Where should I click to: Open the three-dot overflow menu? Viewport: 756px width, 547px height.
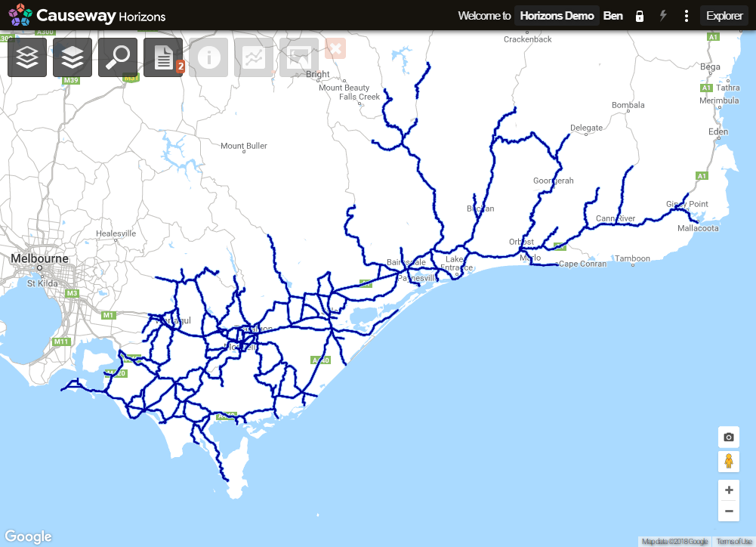point(686,15)
